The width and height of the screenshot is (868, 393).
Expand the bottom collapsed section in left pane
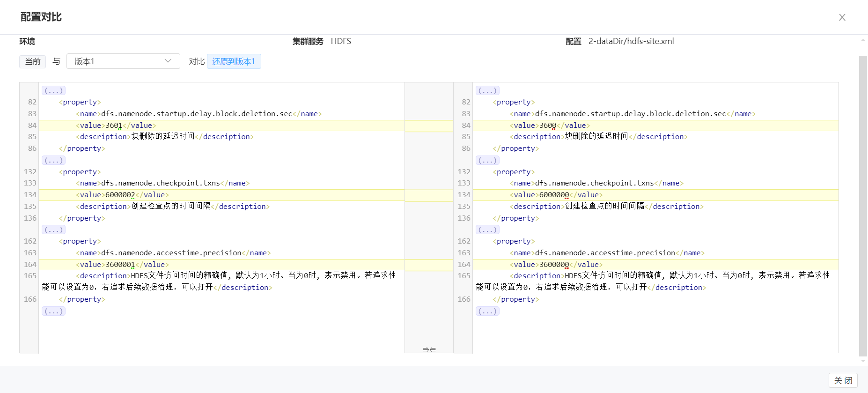point(53,311)
